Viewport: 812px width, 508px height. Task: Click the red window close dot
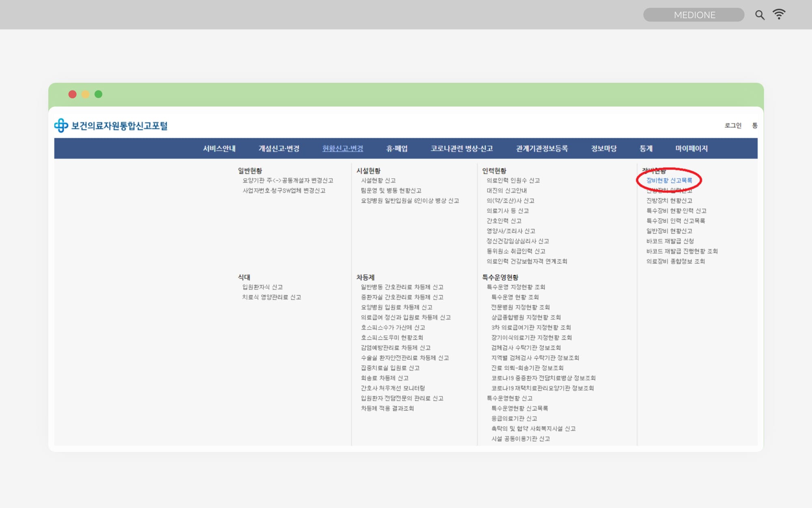pos(72,94)
